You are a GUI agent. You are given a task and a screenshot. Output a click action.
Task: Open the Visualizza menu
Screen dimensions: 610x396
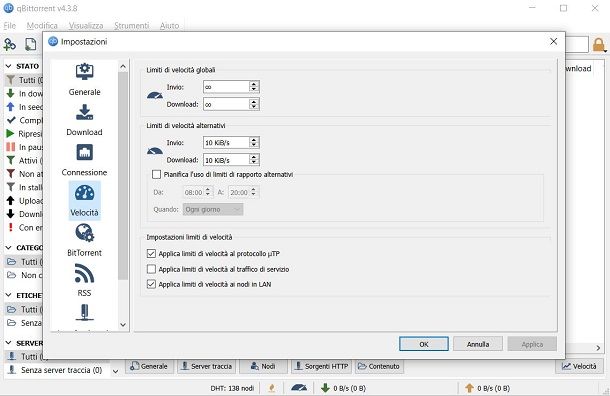pyautogui.click(x=86, y=25)
